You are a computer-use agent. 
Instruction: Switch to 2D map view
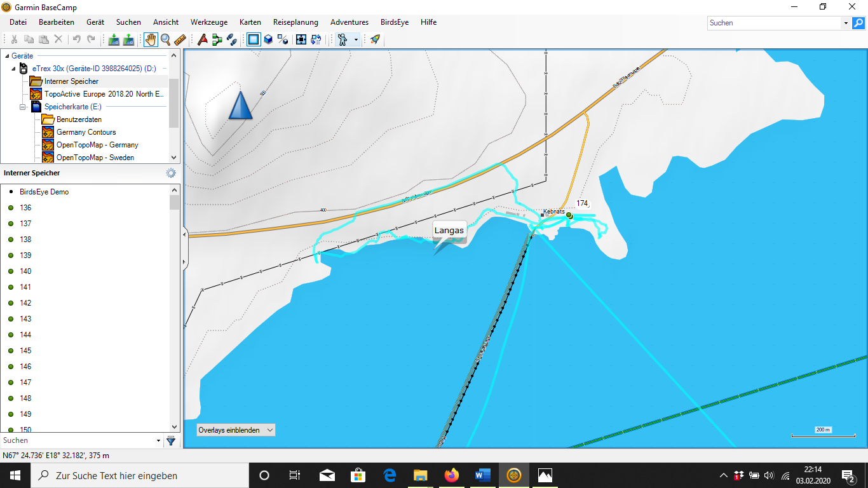[254, 39]
